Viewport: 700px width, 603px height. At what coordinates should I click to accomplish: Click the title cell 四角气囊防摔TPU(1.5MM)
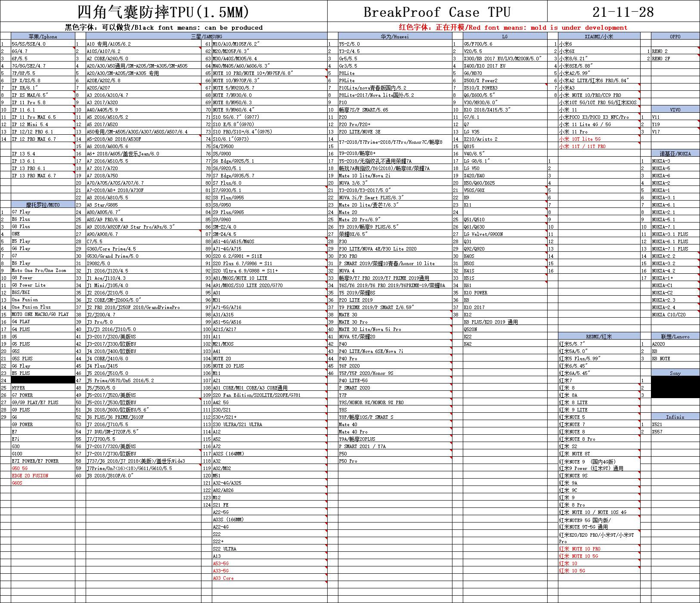coord(164,11)
